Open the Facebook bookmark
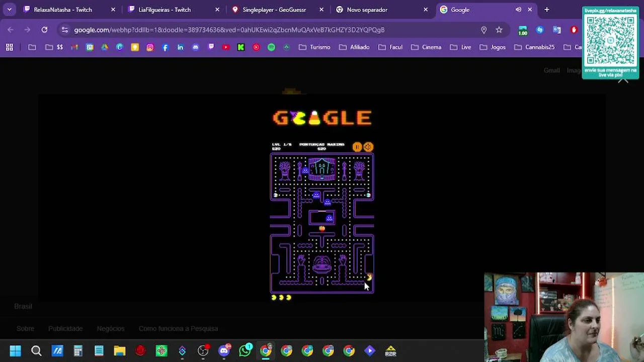 [165, 47]
